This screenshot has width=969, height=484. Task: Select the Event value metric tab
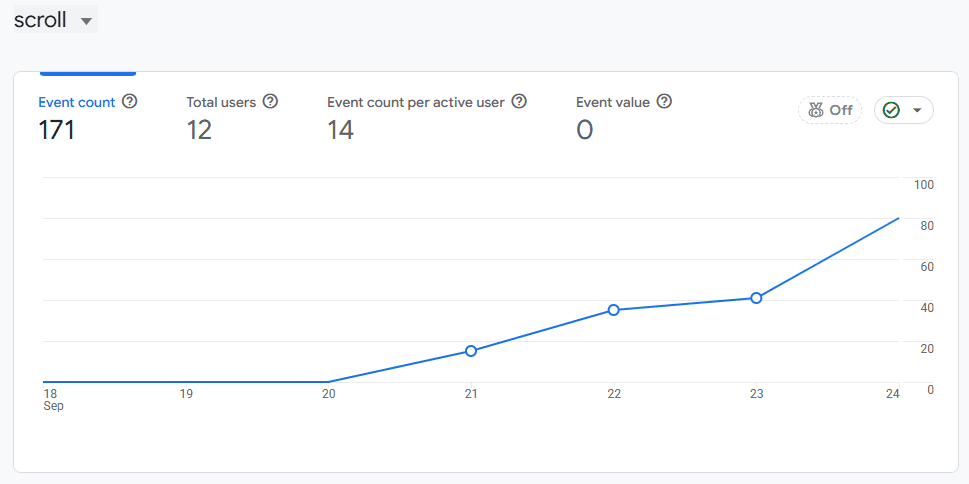[x=624, y=117]
